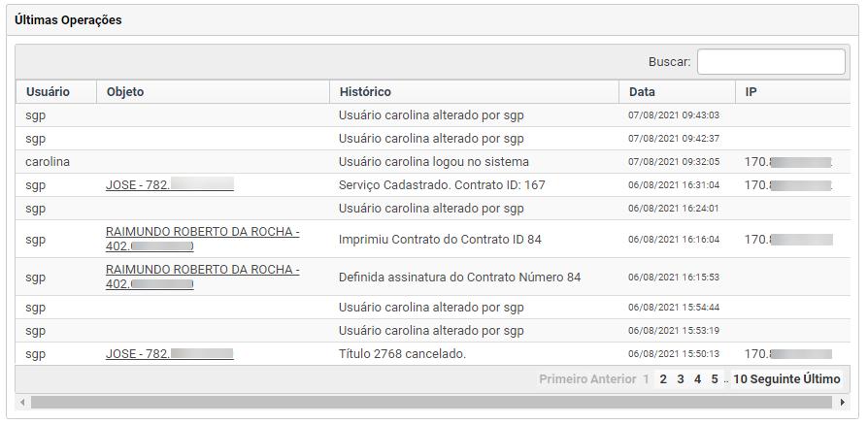Viewport: 868px width, 425px height.
Task: Click the Buscar search input field
Action: 771,61
